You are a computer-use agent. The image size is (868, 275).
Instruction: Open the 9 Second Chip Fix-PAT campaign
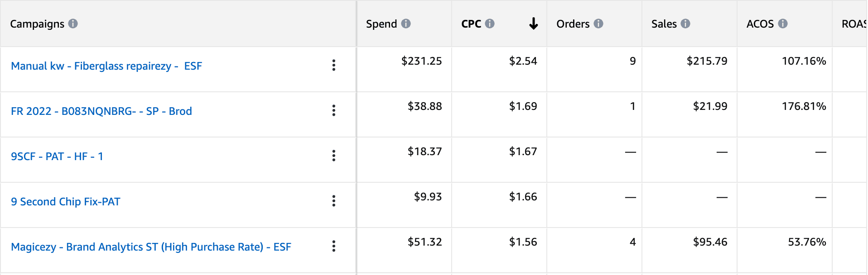pyautogui.click(x=65, y=201)
